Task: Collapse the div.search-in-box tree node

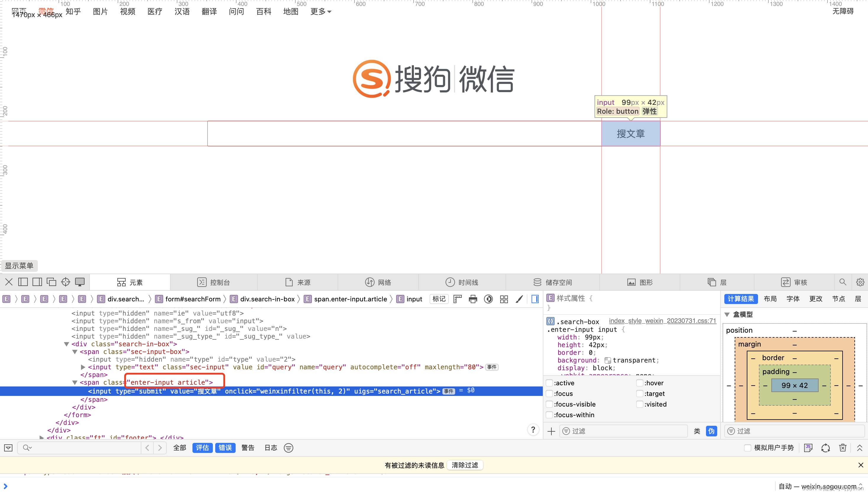Action: [x=67, y=344]
